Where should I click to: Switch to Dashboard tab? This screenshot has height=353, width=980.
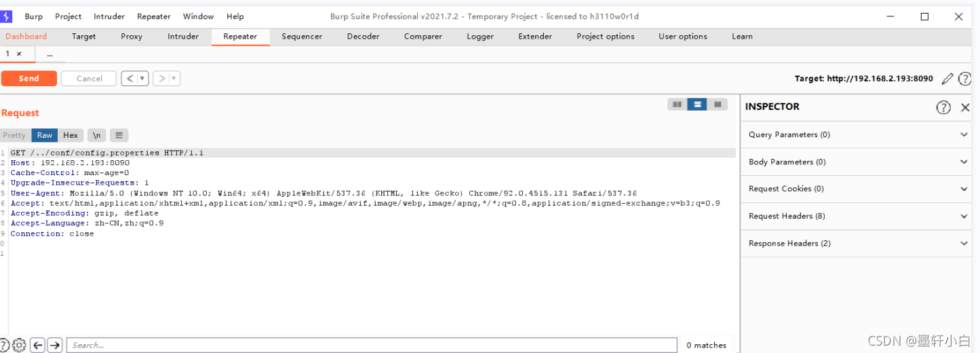[x=26, y=37]
